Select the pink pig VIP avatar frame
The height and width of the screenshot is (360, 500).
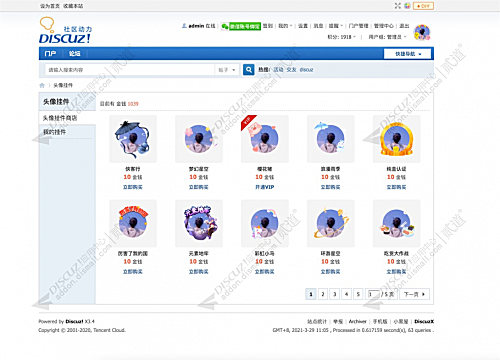pos(265,139)
